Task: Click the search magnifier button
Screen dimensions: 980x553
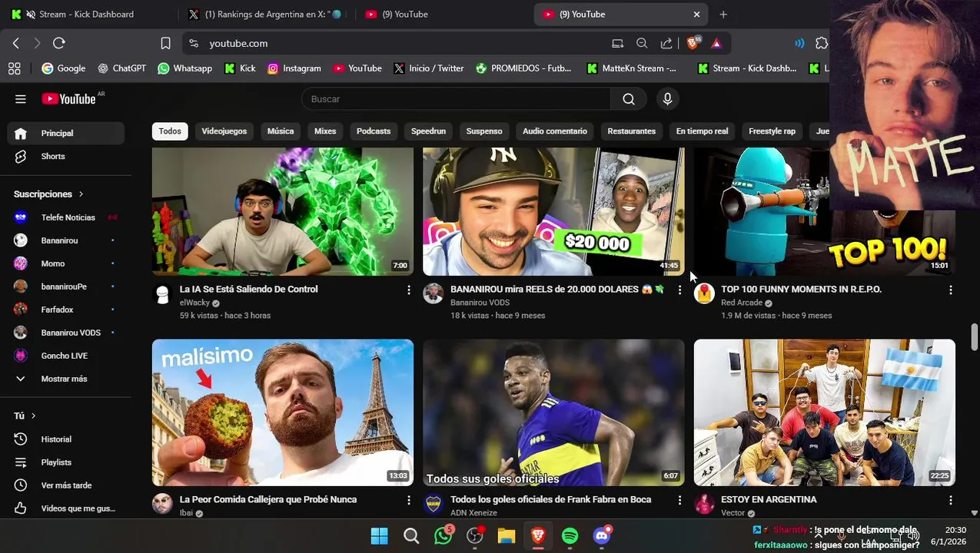Action: coord(629,99)
